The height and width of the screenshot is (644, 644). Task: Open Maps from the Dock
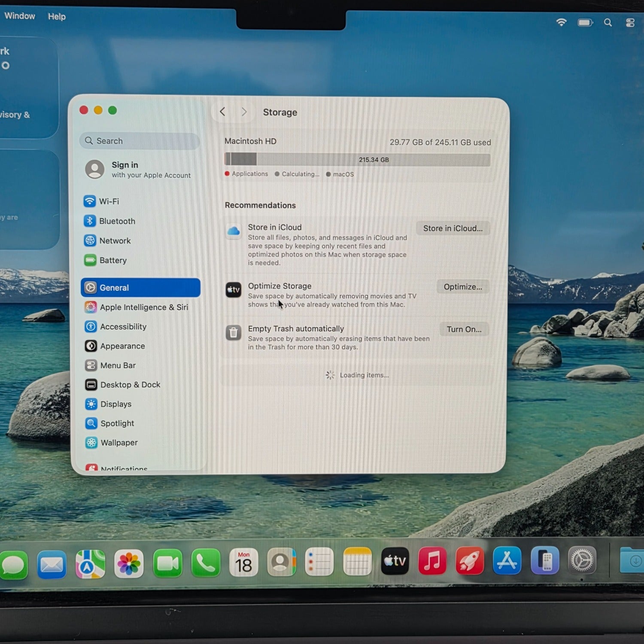click(x=90, y=564)
